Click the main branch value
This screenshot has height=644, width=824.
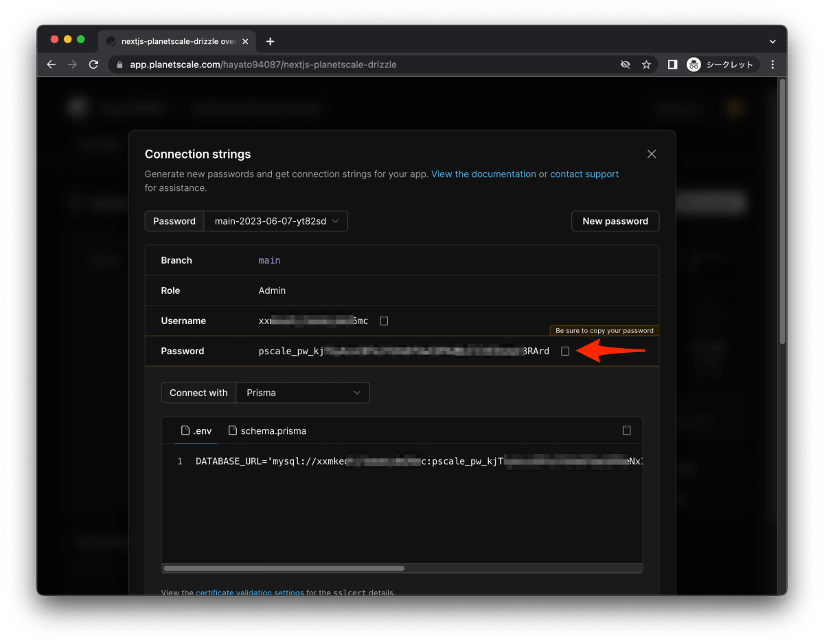click(x=269, y=260)
